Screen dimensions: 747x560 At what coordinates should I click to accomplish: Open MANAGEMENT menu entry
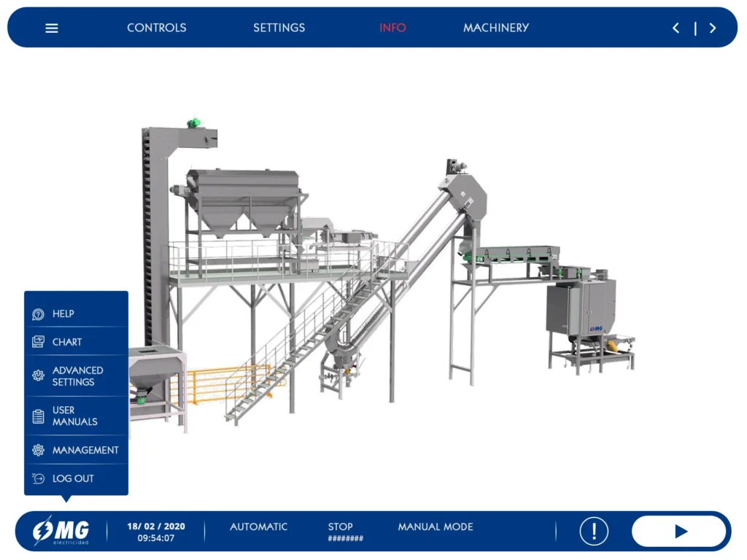[x=76, y=450]
